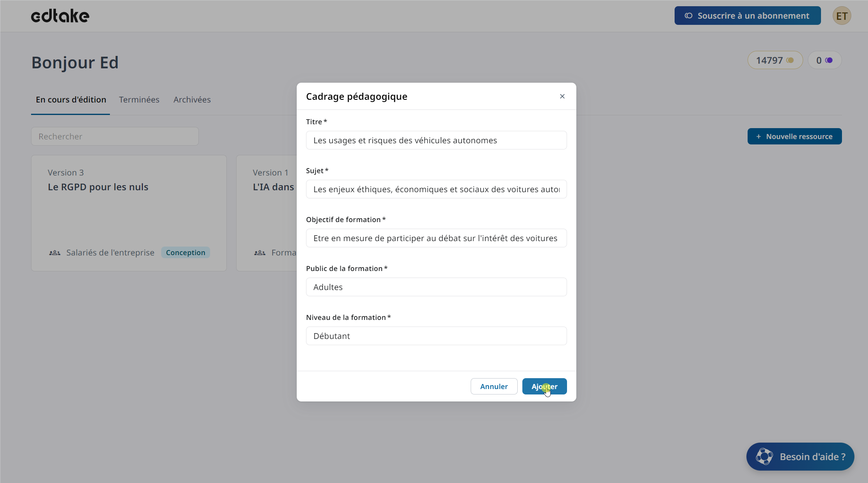Click the edtake logo
The width and height of the screenshot is (868, 483).
60,16
